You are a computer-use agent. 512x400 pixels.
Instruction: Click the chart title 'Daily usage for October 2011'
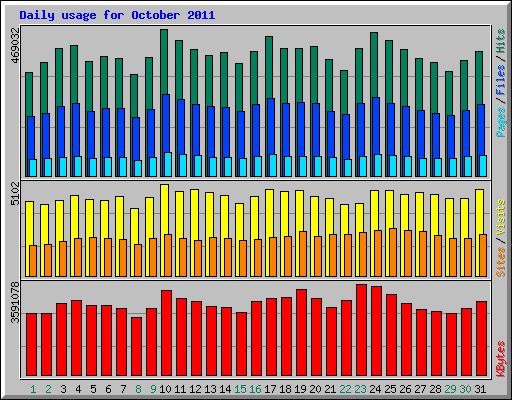click(x=117, y=15)
